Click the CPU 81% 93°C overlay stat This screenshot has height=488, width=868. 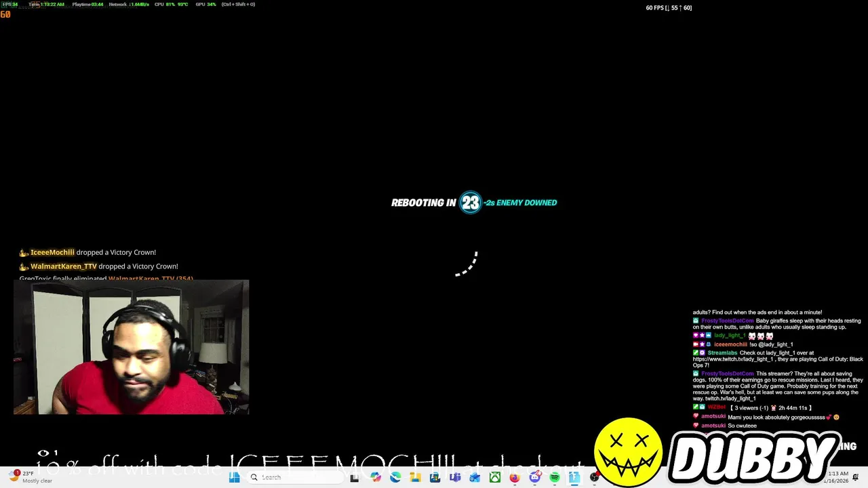pyautogui.click(x=171, y=4)
